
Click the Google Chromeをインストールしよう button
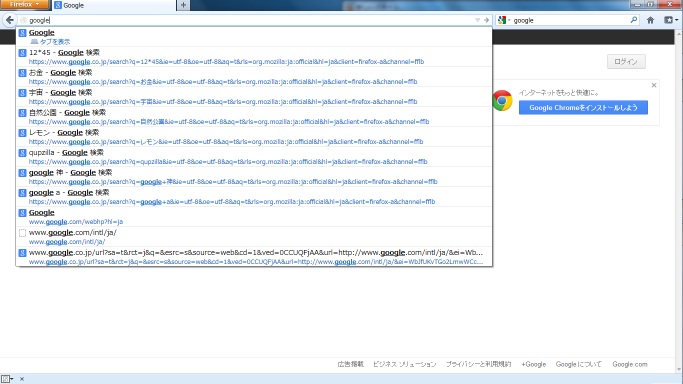tap(583, 108)
